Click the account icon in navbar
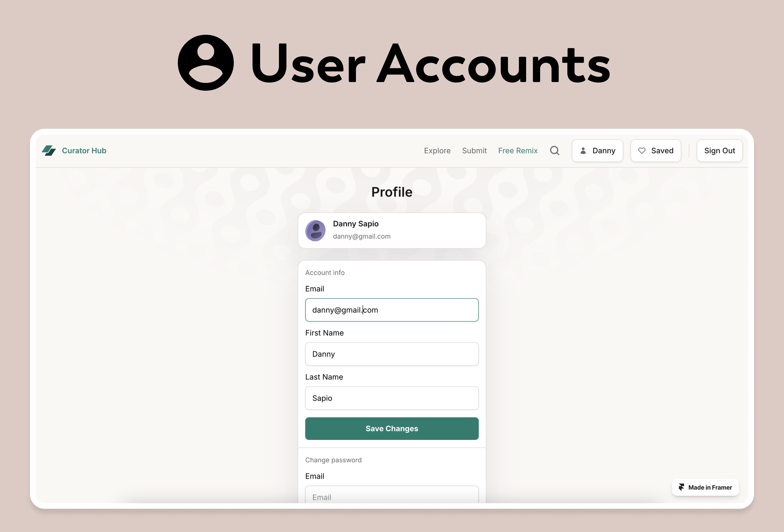784x532 pixels. [584, 150]
